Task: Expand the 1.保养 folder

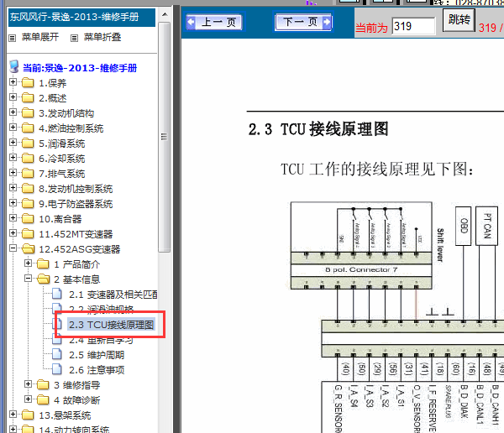Action: (x=13, y=82)
